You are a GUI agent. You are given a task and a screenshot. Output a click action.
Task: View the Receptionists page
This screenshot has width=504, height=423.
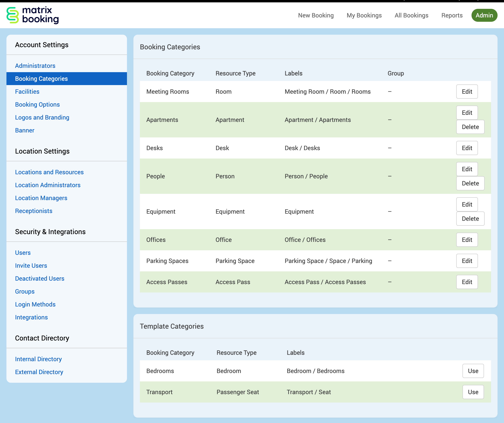[34, 211]
